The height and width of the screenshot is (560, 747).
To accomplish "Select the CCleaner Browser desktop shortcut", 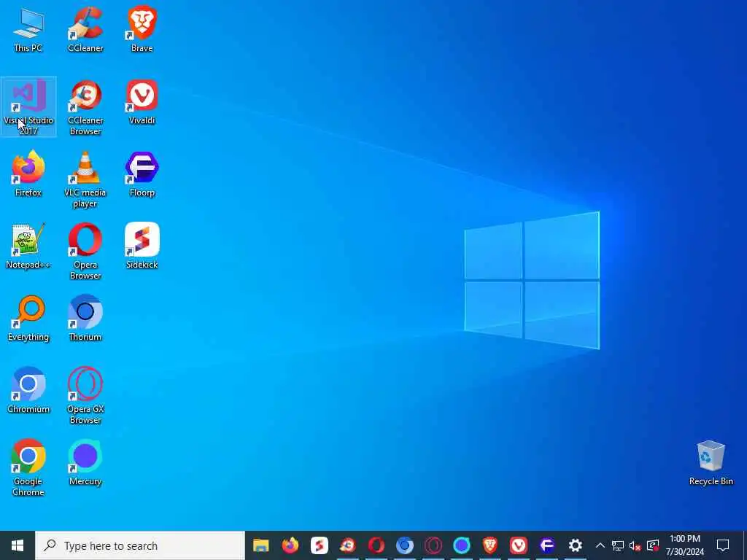I will click(x=85, y=107).
